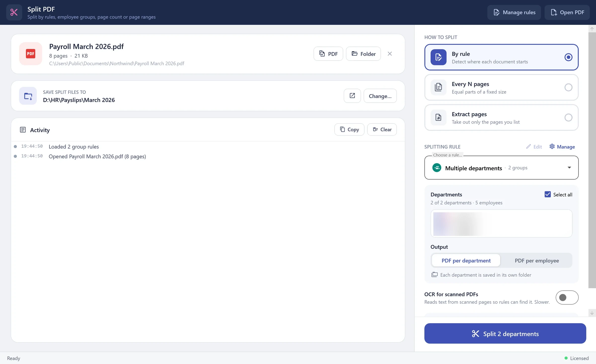Click the Extract pages file icon
The width and height of the screenshot is (596, 364).
pyautogui.click(x=438, y=118)
